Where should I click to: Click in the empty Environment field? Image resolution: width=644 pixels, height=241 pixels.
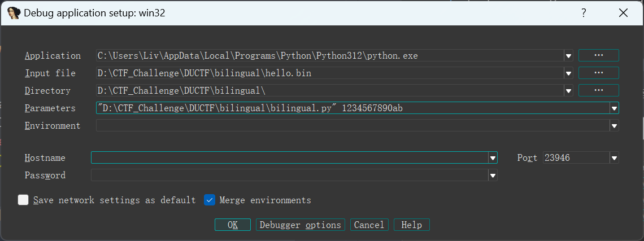[x=353, y=126]
